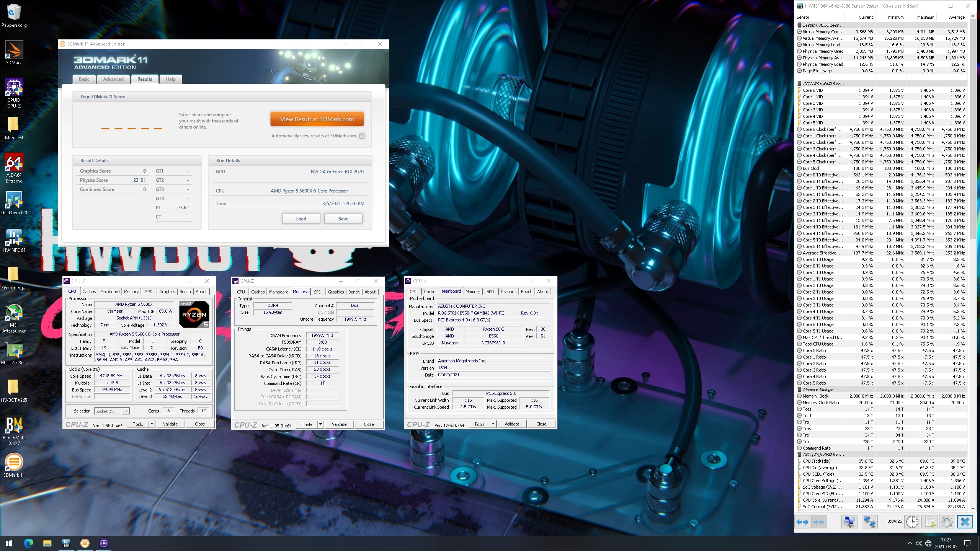Viewport: 980px width, 551px height.
Task: Click HWiNFO blue X close sensors icon
Action: pyautogui.click(x=965, y=522)
